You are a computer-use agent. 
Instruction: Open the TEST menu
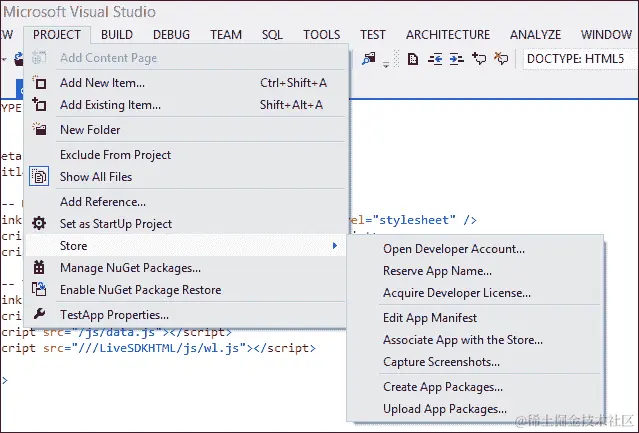[x=373, y=35]
